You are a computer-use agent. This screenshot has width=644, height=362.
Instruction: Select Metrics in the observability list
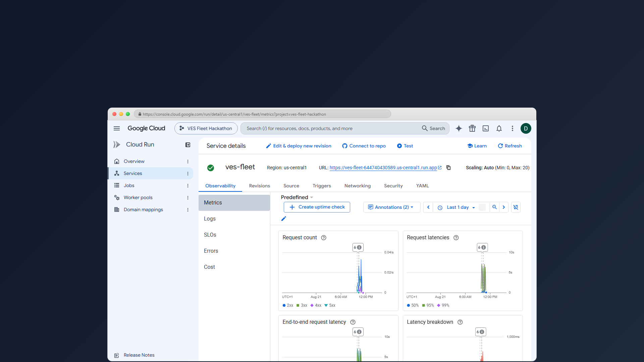click(x=234, y=203)
